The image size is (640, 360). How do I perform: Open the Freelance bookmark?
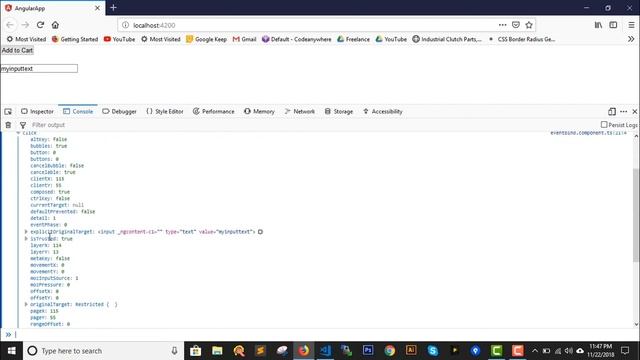(353, 39)
